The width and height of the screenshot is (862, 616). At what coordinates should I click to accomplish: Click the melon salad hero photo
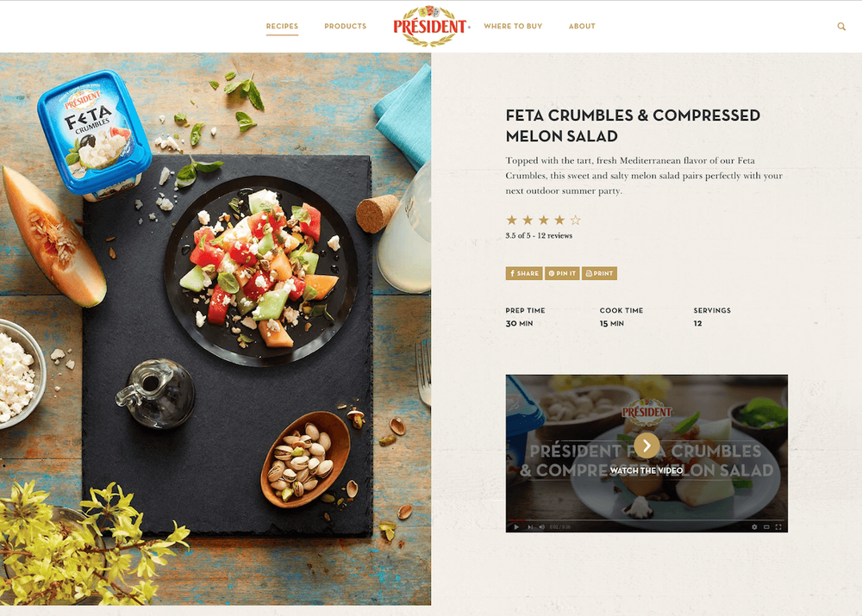coord(215,328)
